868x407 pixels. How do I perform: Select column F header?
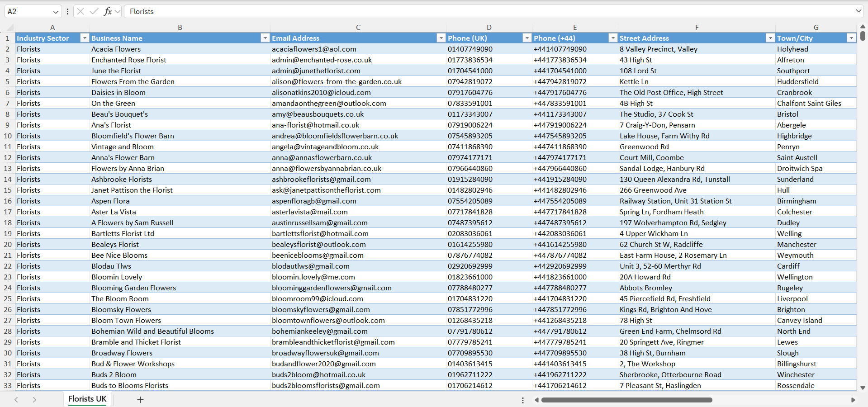[x=697, y=27]
